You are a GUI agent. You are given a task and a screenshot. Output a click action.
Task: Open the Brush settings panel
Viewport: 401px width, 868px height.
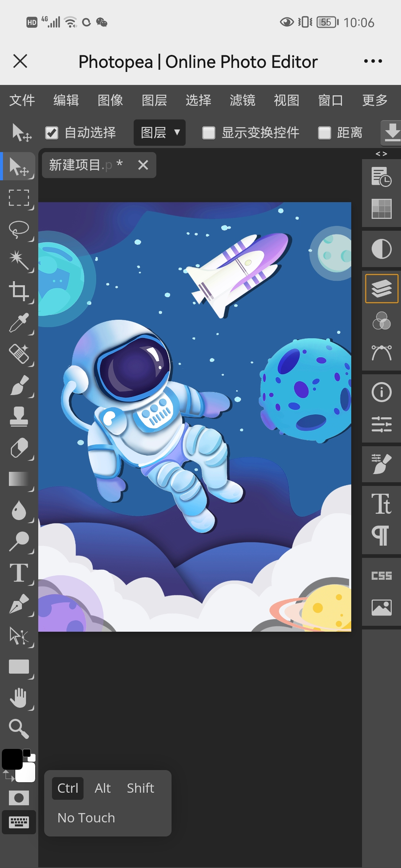tap(381, 464)
